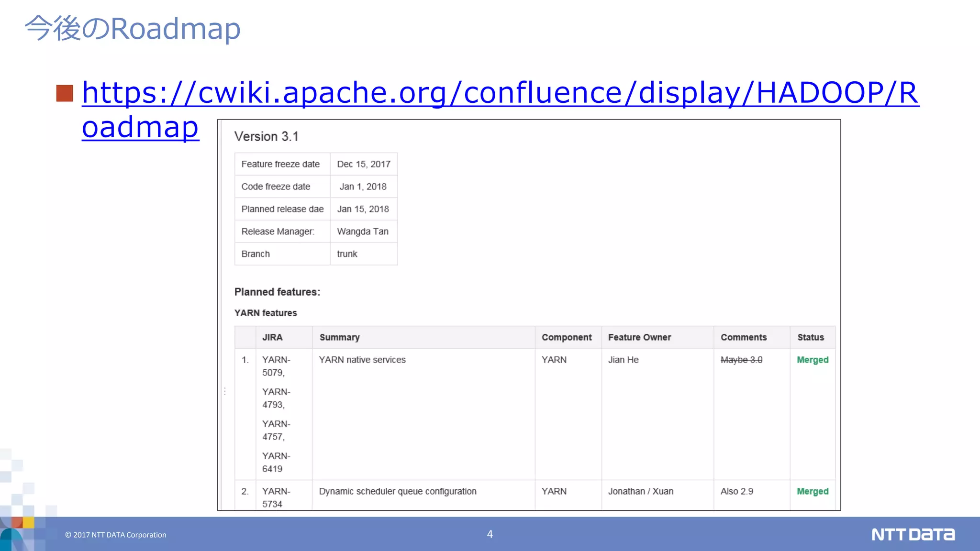Image resolution: width=980 pixels, height=551 pixels.
Task: Click the 今後のRoadmap slide title
Action: 133,28
